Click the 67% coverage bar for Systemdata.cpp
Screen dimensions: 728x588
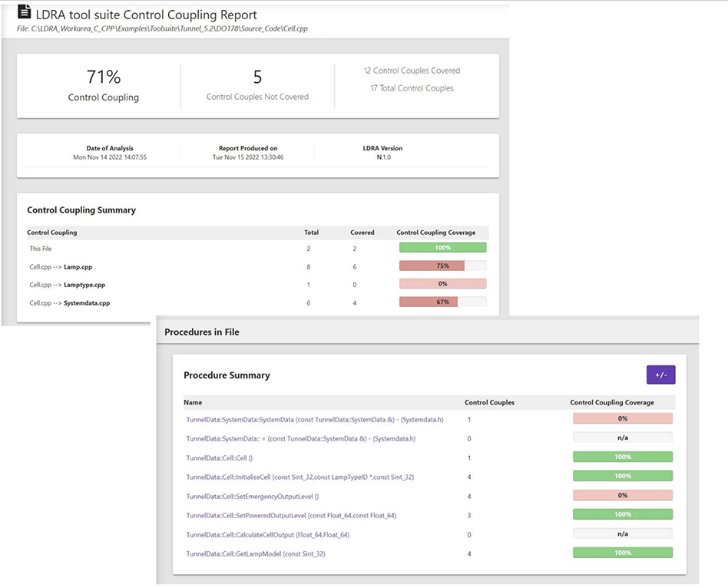tap(442, 302)
